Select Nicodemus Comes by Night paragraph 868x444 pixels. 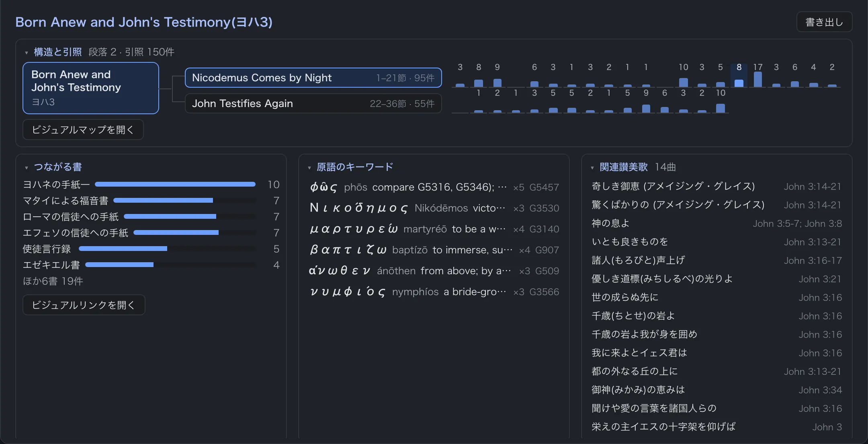coord(313,78)
